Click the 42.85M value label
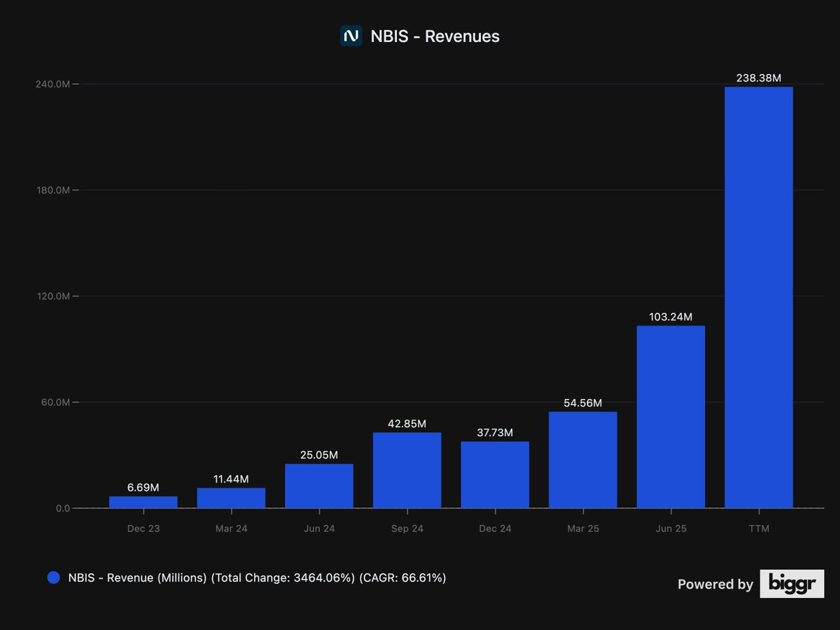 click(x=407, y=423)
